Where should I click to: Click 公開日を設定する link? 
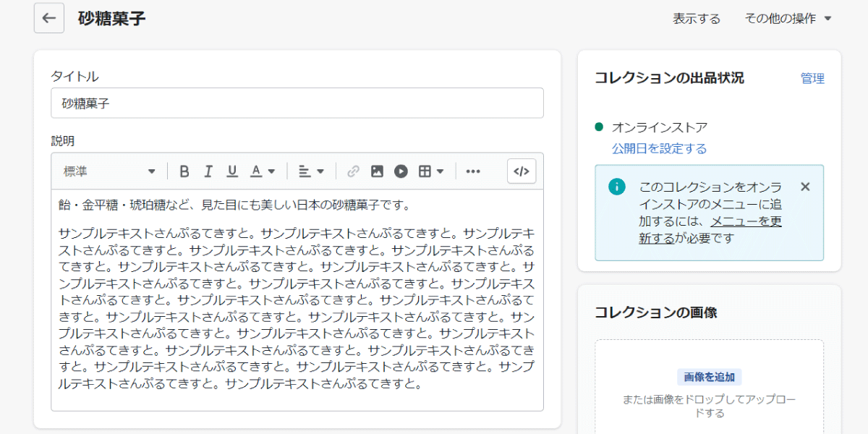[x=659, y=148]
